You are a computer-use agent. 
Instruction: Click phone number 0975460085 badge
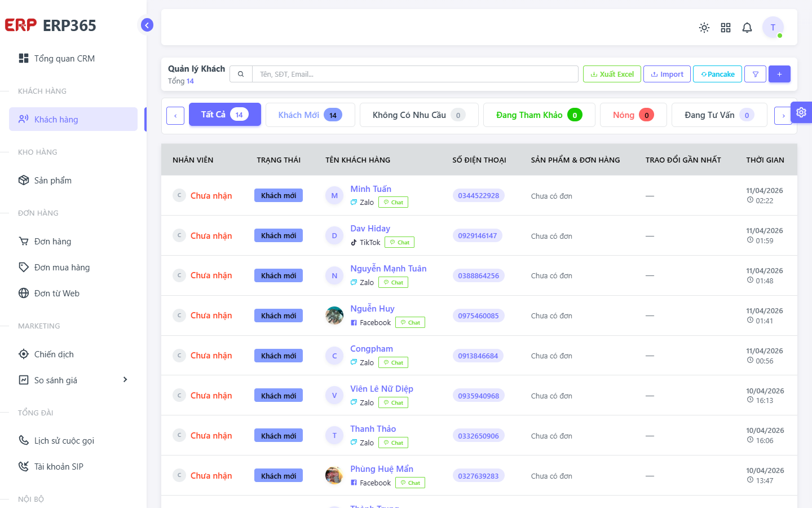(x=478, y=316)
